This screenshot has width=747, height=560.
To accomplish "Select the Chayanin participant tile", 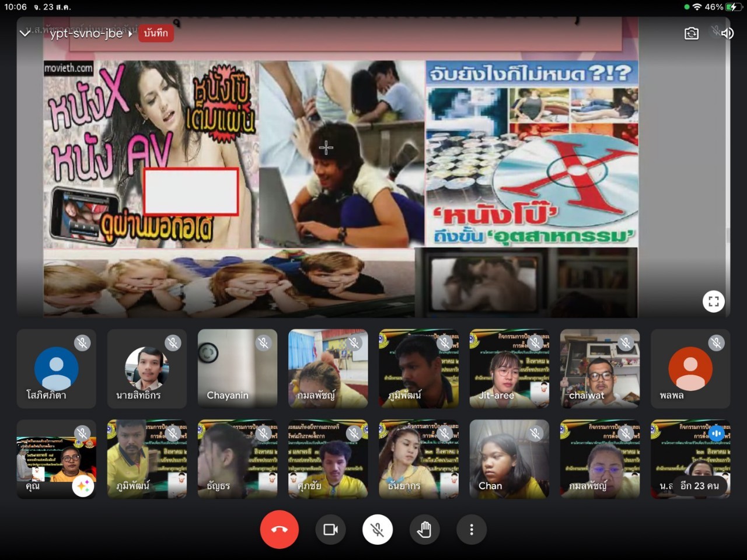I will tap(238, 368).
